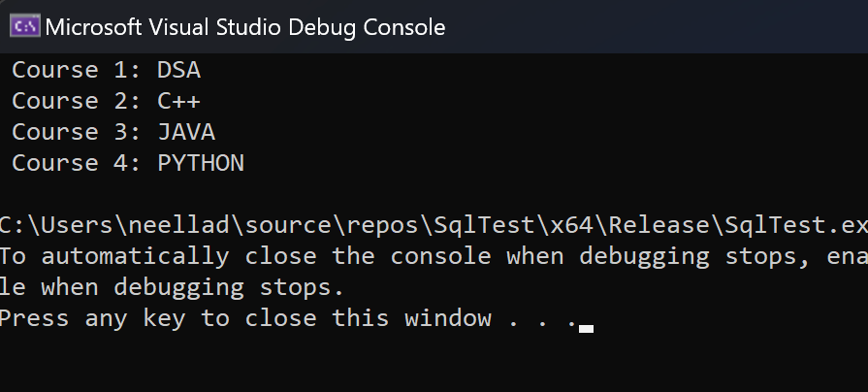The width and height of the screenshot is (868, 392).
Task: Click the blinking cursor after the dots
Action: (585, 328)
